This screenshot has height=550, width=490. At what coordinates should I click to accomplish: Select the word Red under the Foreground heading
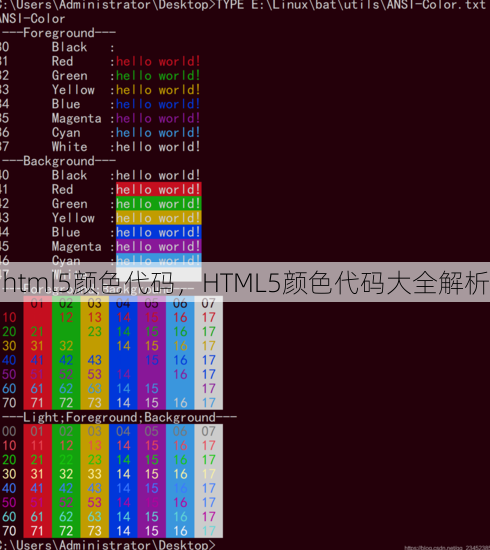click(62, 61)
